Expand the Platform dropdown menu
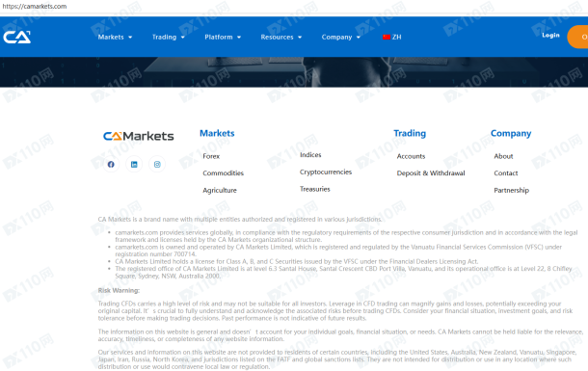Screen dimensions: 588x371 [223, 37]
